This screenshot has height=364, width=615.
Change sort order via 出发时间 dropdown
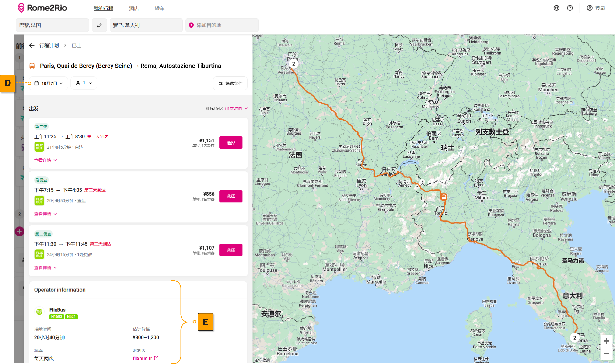click(236, 108)
